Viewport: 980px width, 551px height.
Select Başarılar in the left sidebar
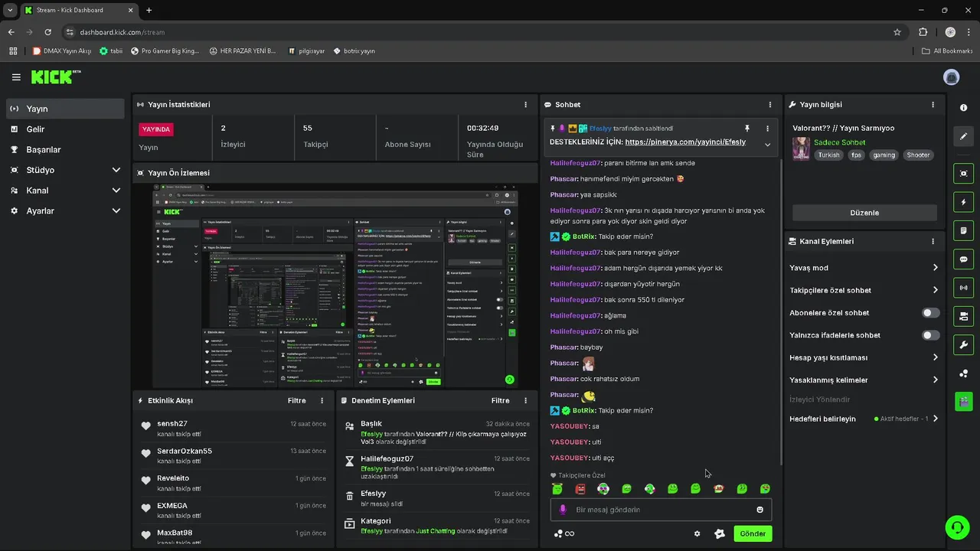[x=65, y=149]
